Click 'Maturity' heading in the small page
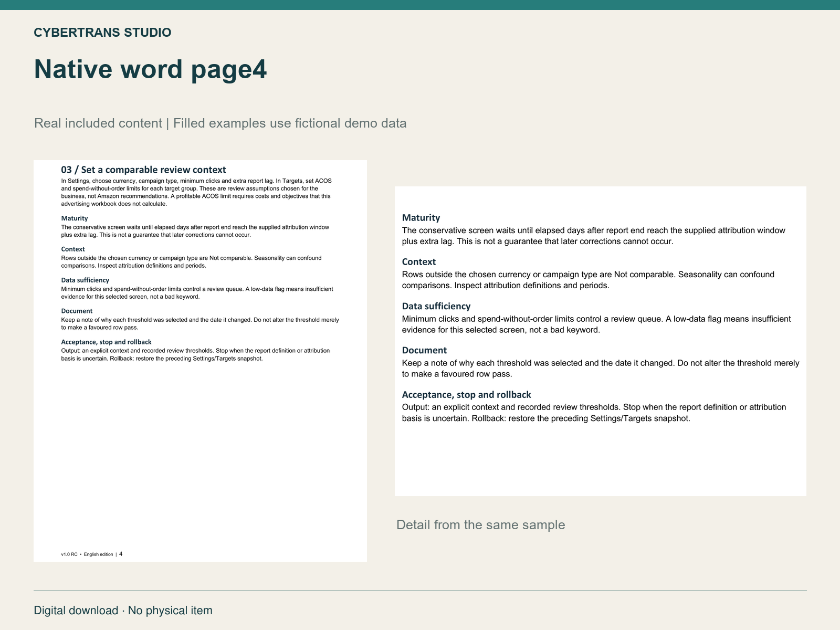 [75, 218]
